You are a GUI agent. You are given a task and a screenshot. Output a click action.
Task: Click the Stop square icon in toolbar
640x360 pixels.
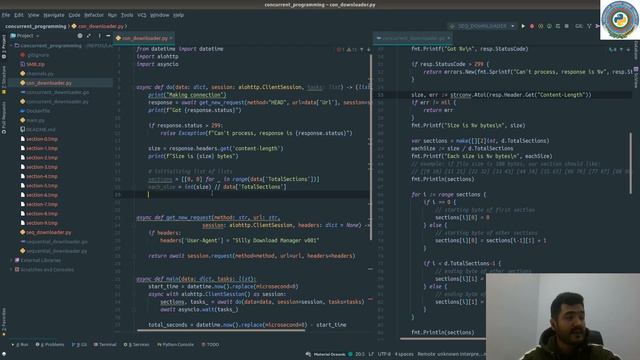click(567, 26)
